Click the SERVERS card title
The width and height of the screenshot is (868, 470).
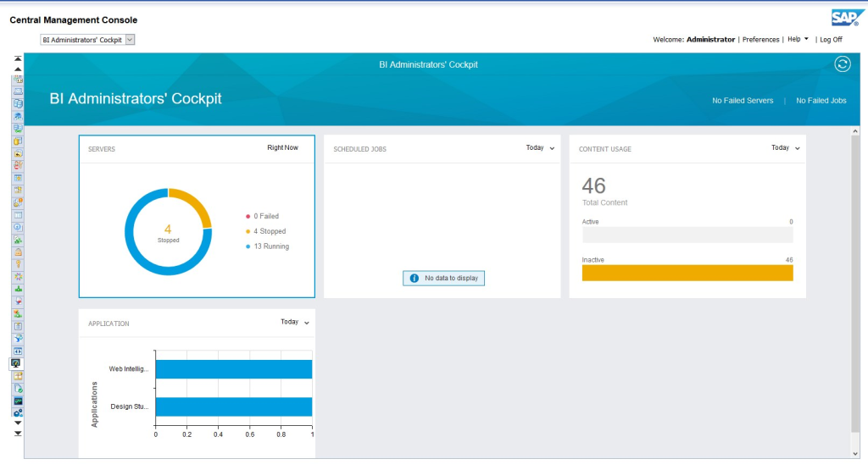[102, 149]
